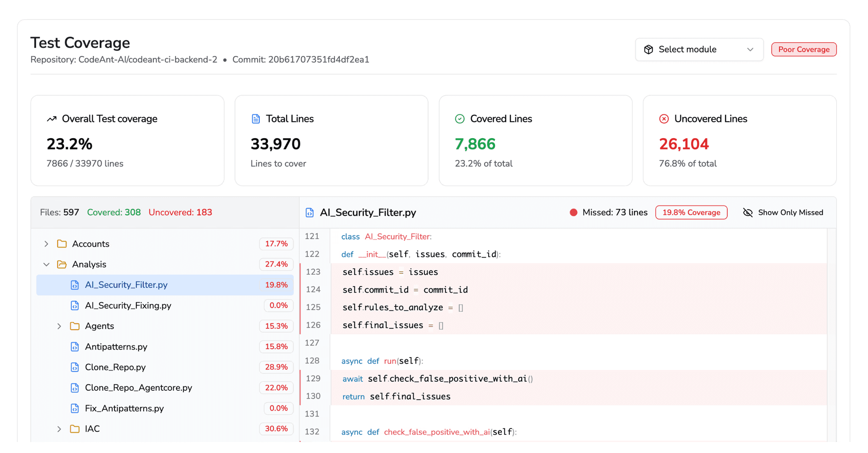The image size is (868, 453).
Task: Click code line number 129
Action: tap(313, 378)
